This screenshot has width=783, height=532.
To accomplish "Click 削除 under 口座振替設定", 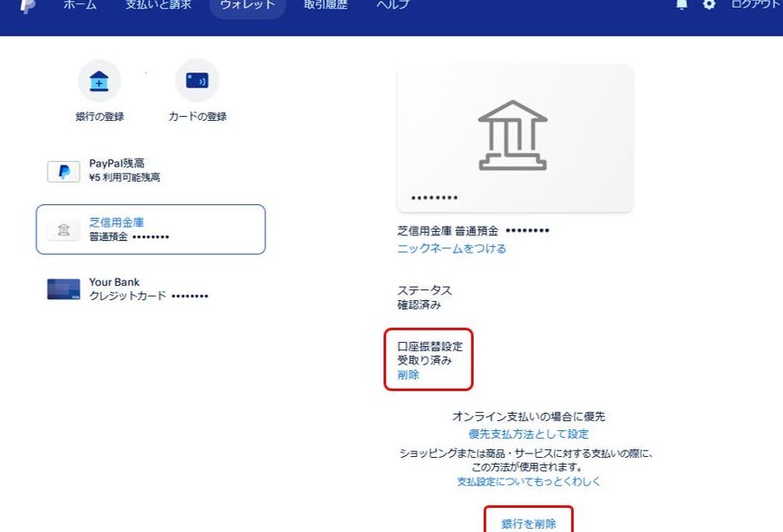I will [409, 375].
